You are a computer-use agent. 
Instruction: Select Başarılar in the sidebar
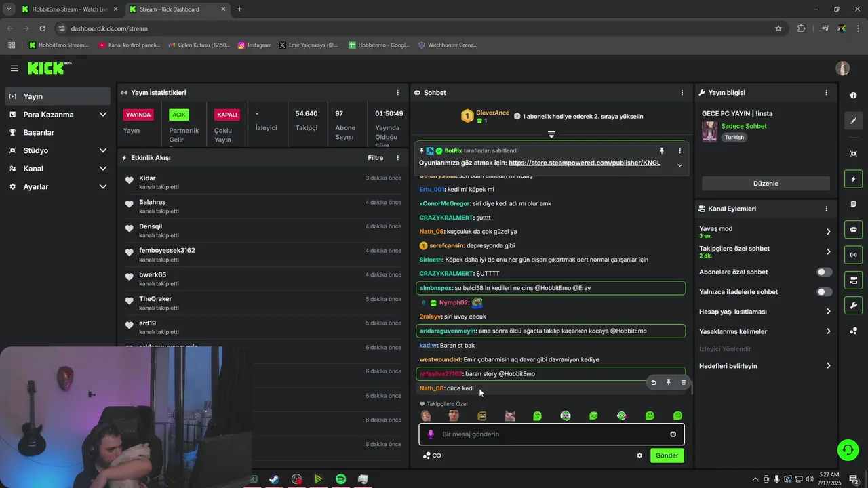click(x=58, y=133)
